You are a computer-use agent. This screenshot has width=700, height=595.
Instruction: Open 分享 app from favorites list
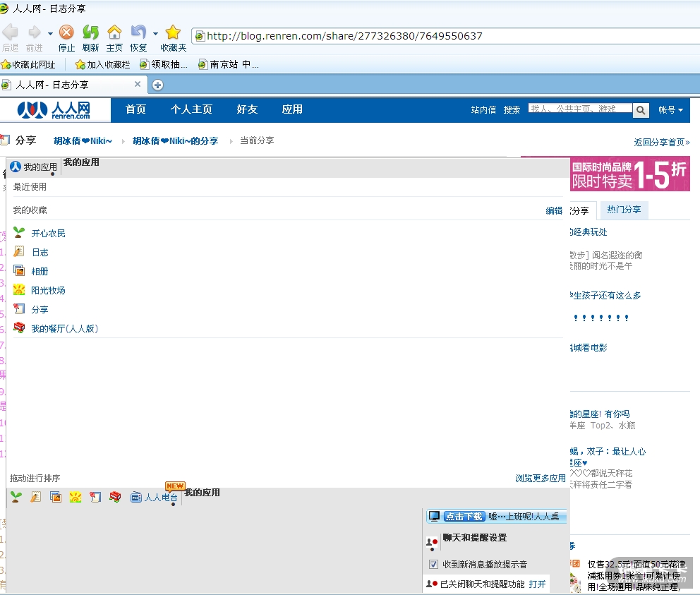coord(40,309)
